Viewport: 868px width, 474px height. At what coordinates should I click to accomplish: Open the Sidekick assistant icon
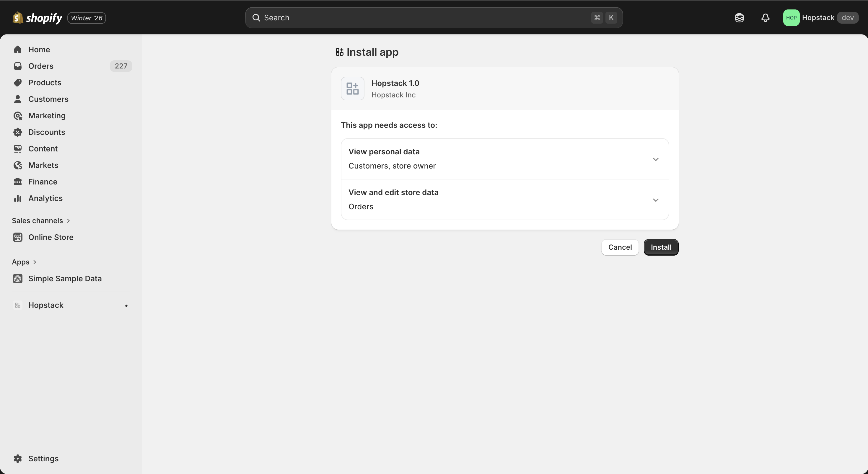(739, 18)
